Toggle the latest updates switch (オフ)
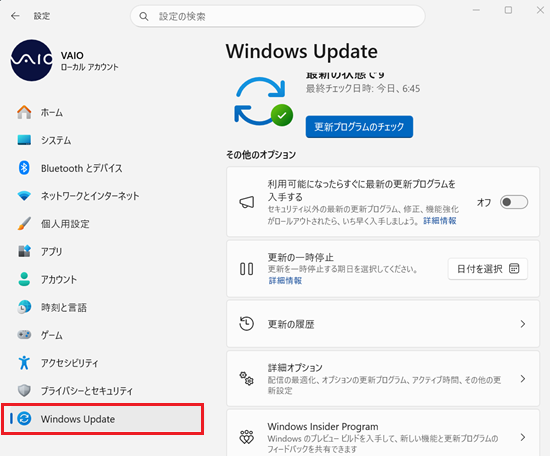Viewport: 550px width, 456px height. [x=514, y=202]
